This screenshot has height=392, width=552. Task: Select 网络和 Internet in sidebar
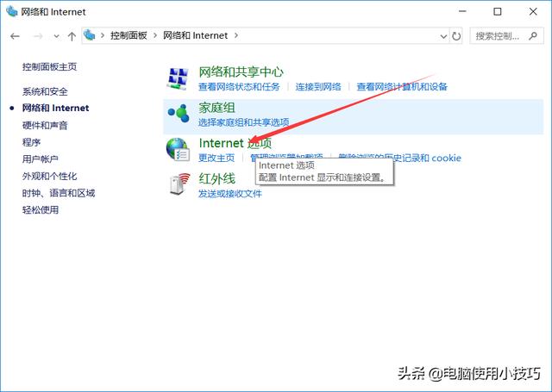55,108
